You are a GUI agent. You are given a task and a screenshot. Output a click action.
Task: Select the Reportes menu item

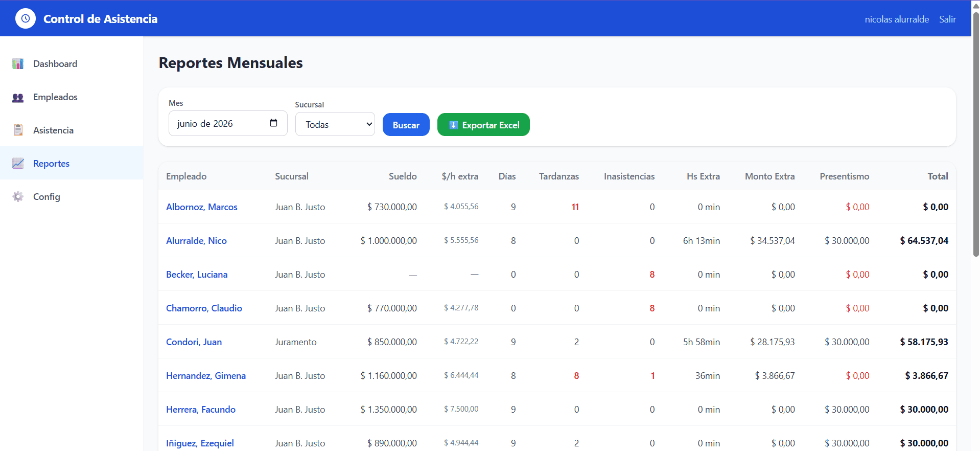(x=72, y=164)
